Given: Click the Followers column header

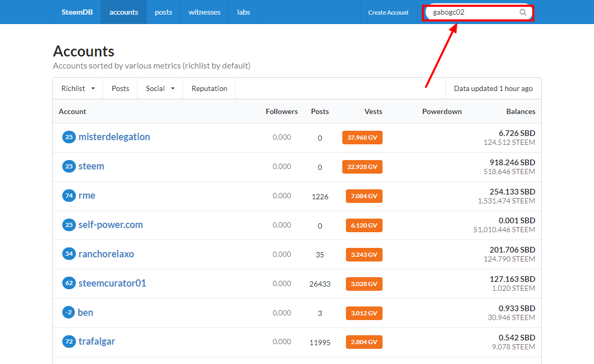Looking at the screenshot, I should click(282, 111).
